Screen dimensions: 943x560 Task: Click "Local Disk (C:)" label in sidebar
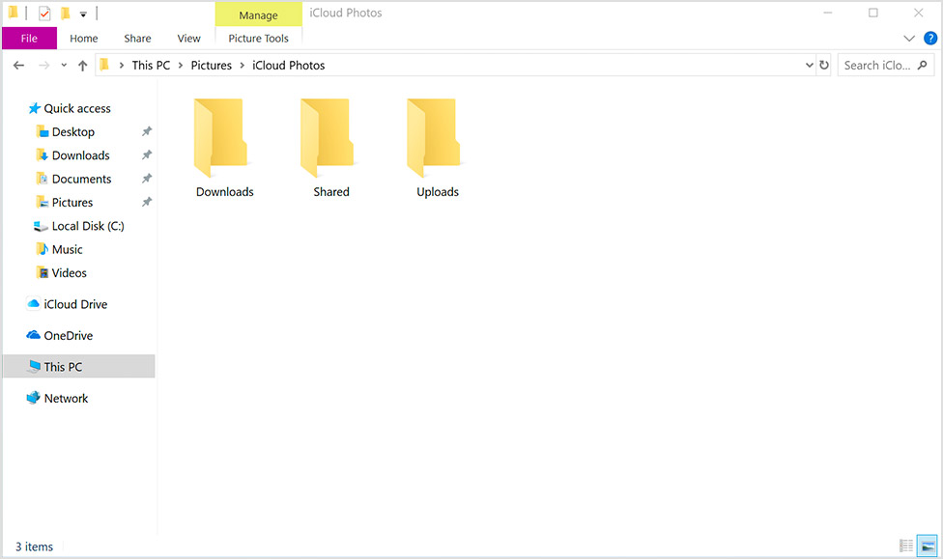tap(89, 226)
